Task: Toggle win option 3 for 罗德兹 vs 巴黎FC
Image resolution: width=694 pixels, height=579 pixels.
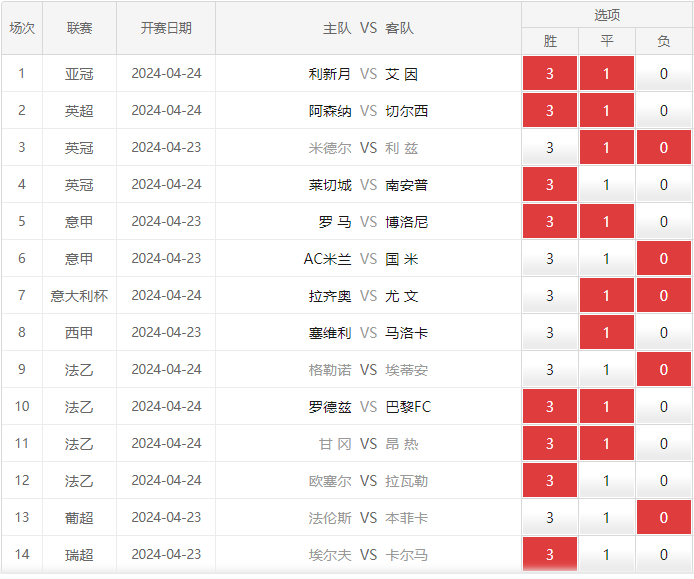Action: click(x=550, y=406)
